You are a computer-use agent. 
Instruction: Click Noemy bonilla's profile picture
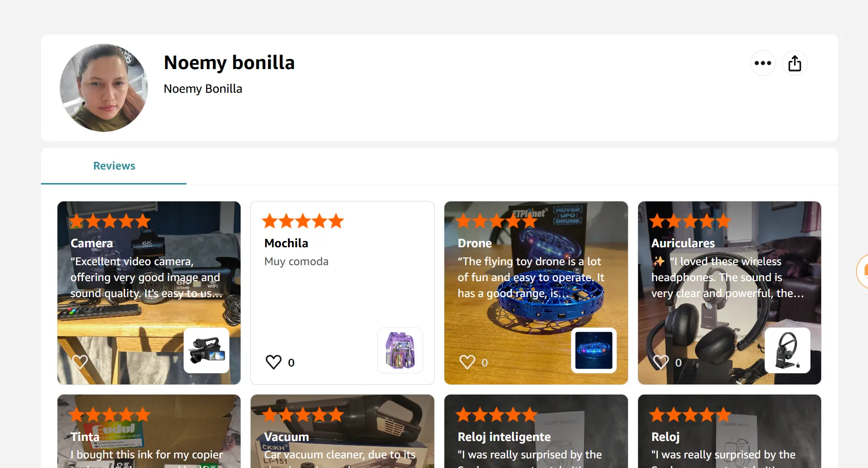(x=103, y=88)
